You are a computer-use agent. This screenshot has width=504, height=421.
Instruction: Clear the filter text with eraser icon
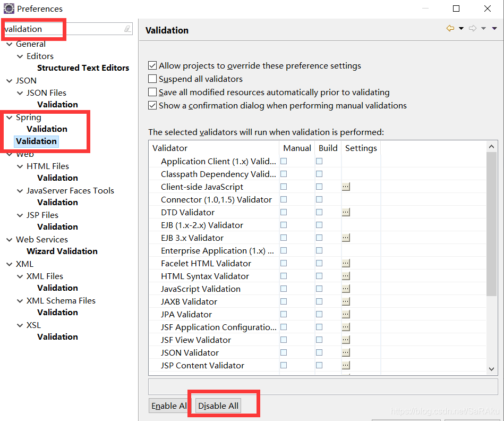(127, 29)
